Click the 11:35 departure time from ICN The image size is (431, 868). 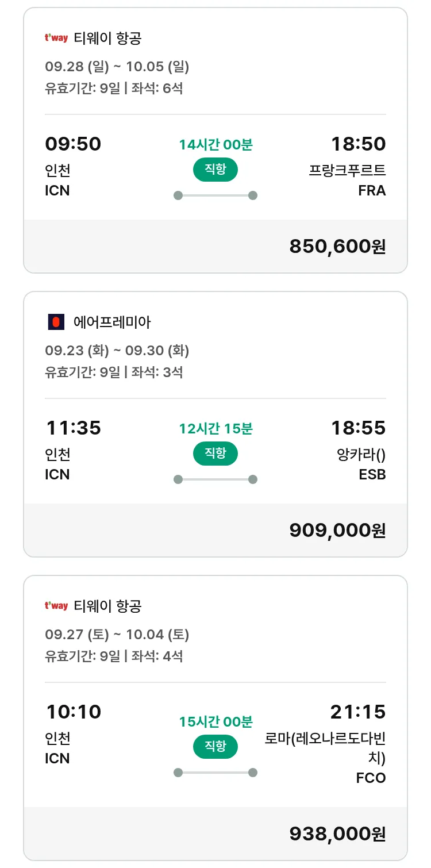tap(74, 428)
